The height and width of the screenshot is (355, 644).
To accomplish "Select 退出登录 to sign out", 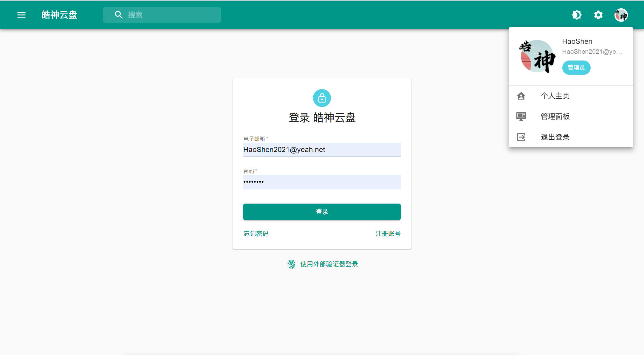I will (571, 137).
